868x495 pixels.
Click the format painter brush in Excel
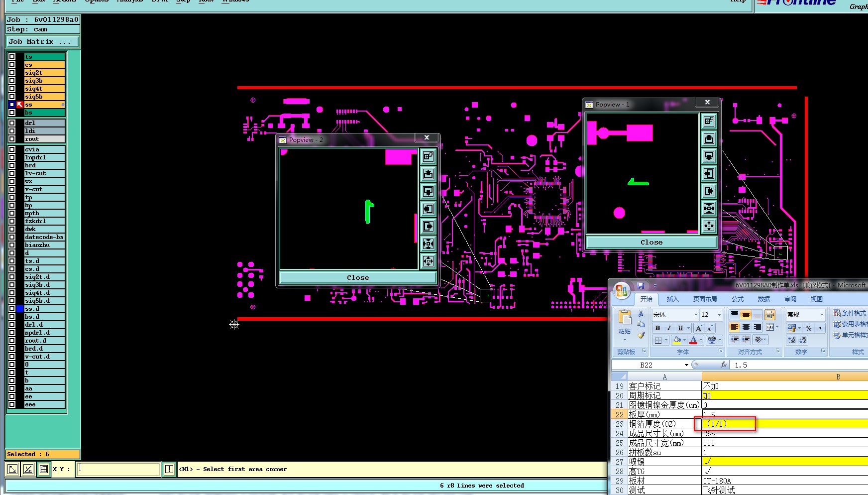pyautogui.click(x=641, y=336)
